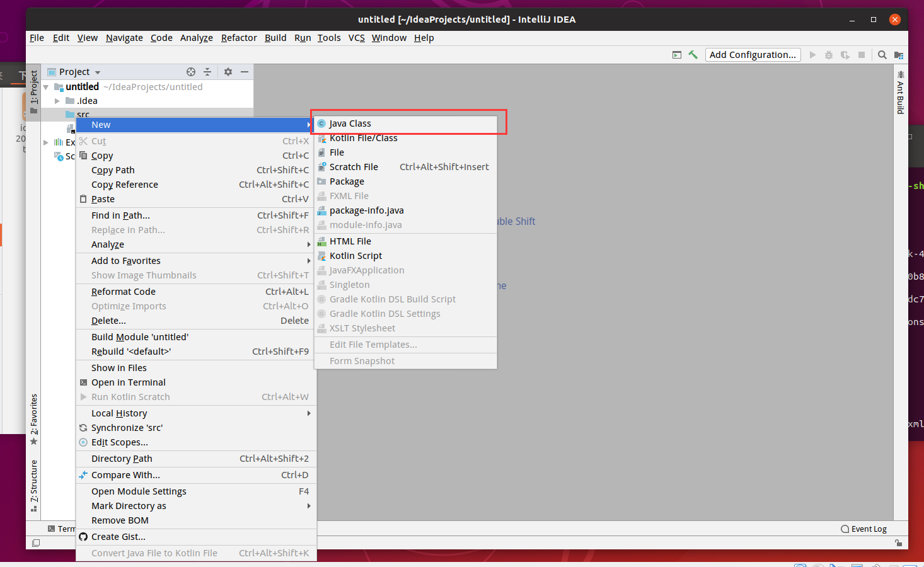The image size is (924, 567).
Task: Expand the .idea folder node
Action: [57, 101]
